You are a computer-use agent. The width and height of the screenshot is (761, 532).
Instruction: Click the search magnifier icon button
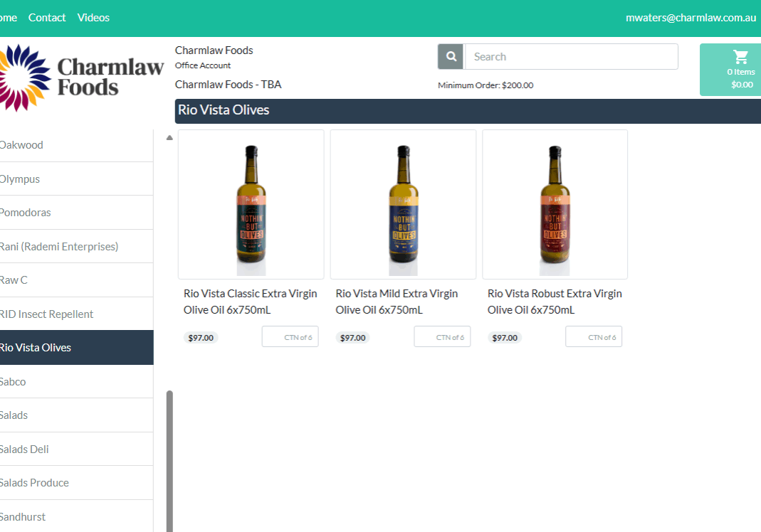pyautogui.click(x=451, y=57)
